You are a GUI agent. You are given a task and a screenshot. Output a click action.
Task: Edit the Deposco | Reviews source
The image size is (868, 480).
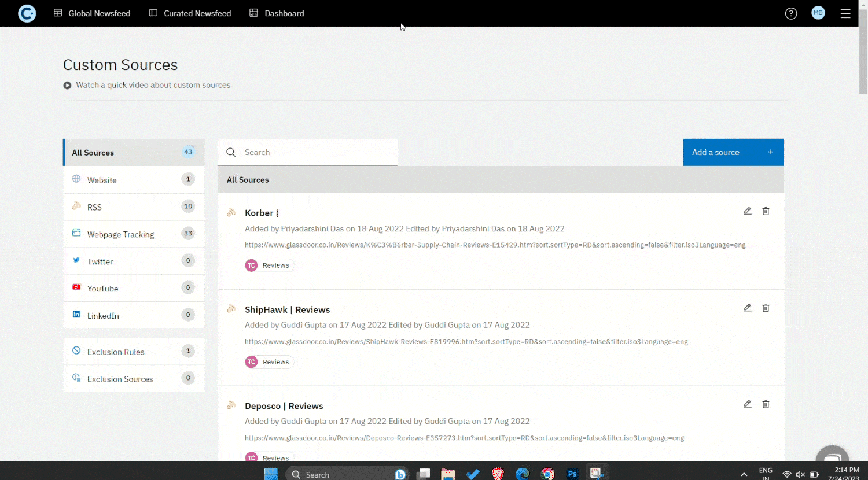[748, 404]
